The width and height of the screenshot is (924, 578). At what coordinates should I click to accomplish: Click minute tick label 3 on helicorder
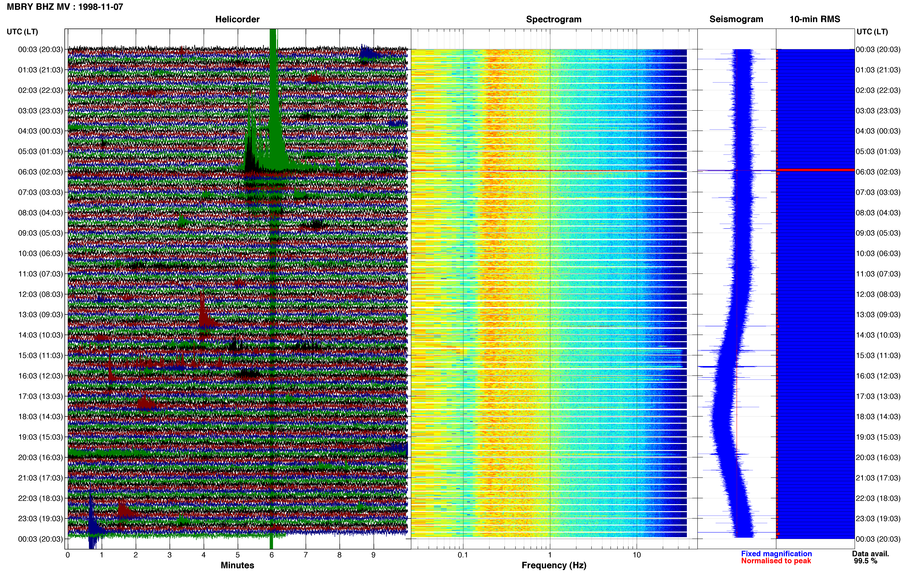tap(170, 555)
